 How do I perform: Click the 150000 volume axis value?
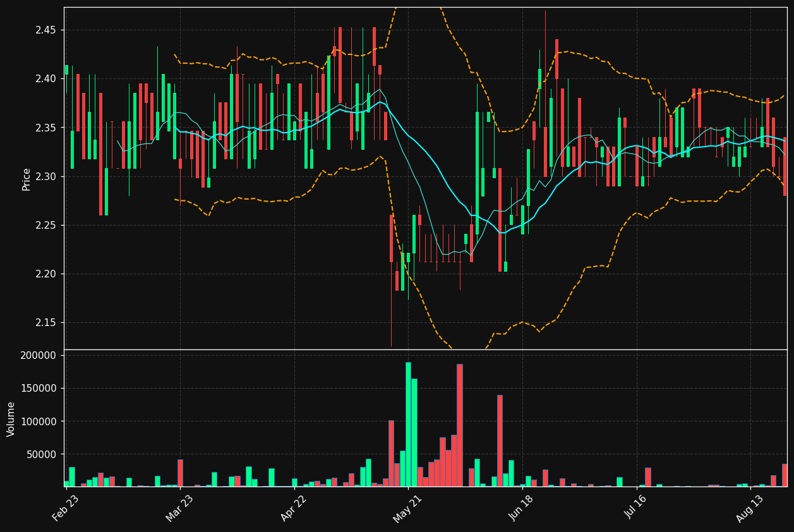39,389
